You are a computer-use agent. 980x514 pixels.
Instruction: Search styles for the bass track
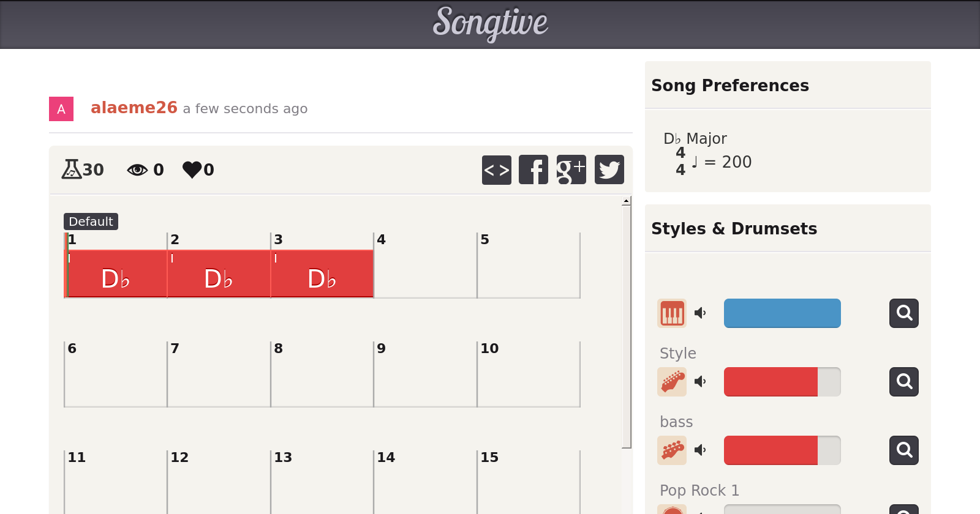point(904,382)
